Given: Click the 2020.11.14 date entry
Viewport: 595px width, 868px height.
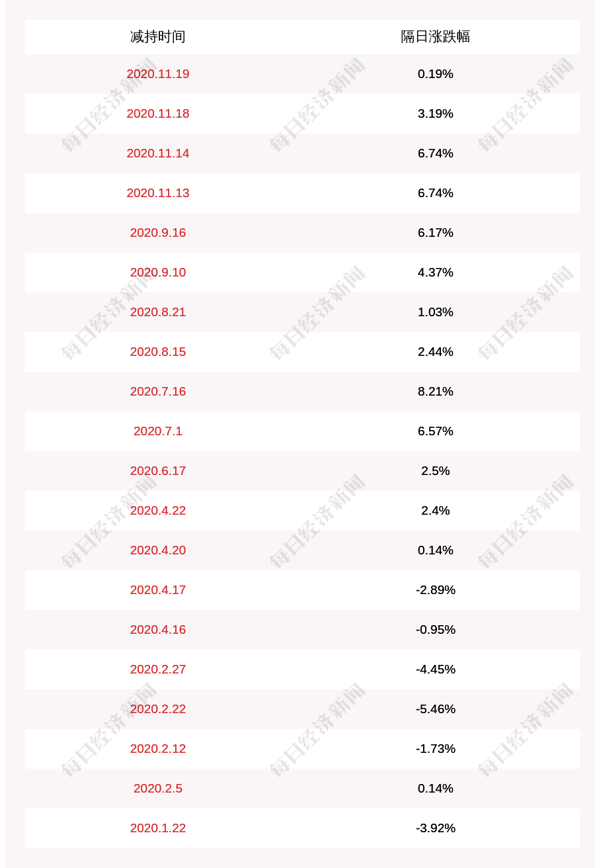Looking at the screenshot, I should tap(157, 153).
